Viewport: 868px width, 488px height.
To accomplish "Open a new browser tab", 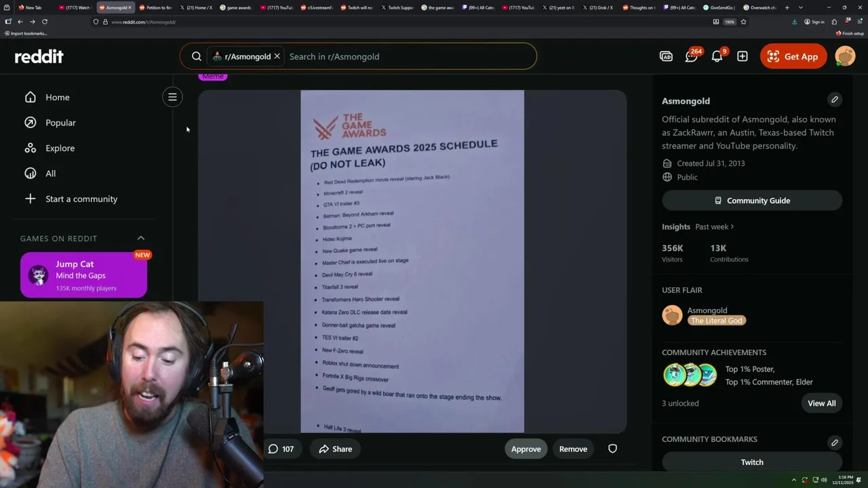I will coord(787,7).
